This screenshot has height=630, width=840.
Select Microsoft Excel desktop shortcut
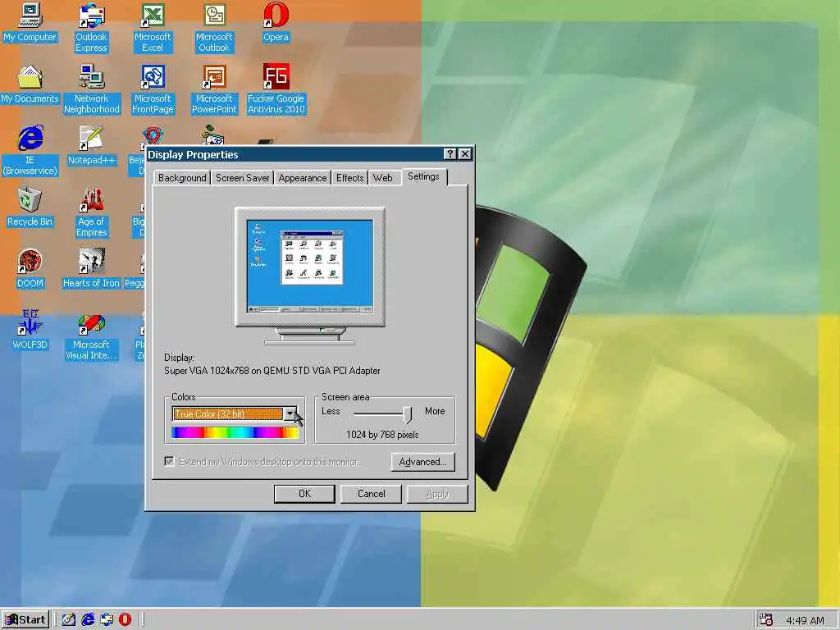point(153,28)
